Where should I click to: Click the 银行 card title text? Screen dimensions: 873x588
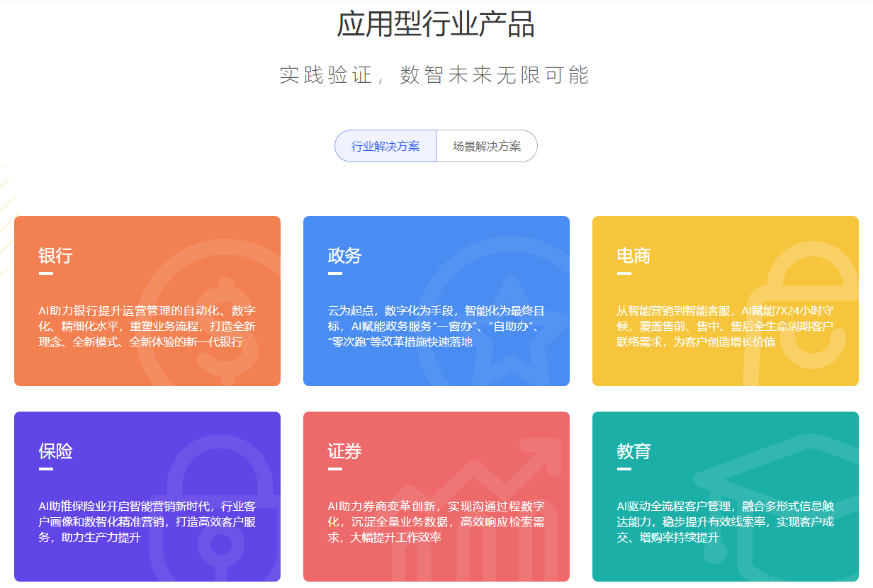[x=57, y=256]
